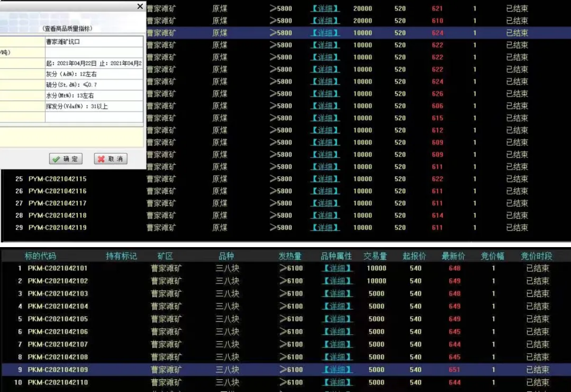Click the 交易量 column header

376,256
